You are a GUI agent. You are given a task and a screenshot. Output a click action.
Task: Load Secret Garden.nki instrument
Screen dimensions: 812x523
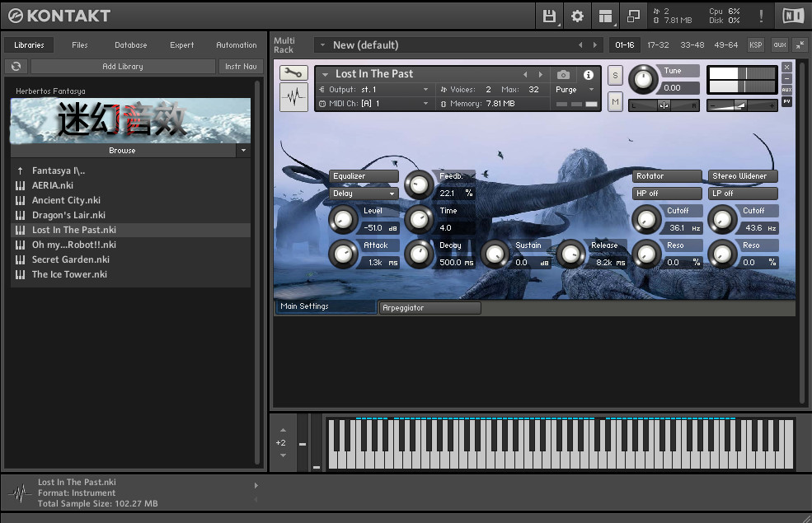point(130,259)
